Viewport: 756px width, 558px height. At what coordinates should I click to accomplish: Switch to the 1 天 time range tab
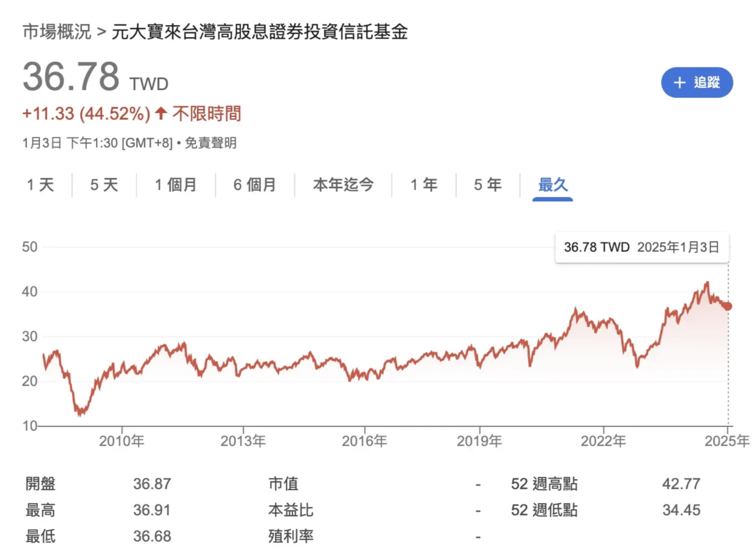point(40,185)
